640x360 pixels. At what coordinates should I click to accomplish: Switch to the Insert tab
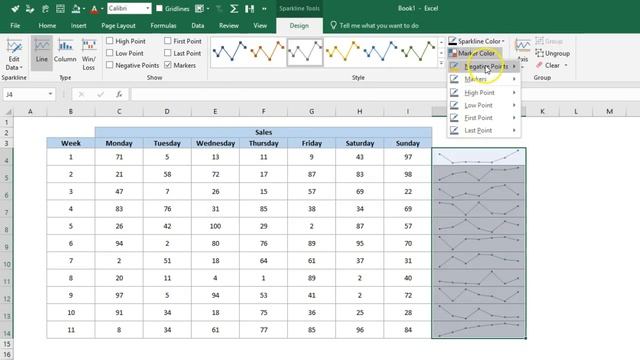click(78, 25)
